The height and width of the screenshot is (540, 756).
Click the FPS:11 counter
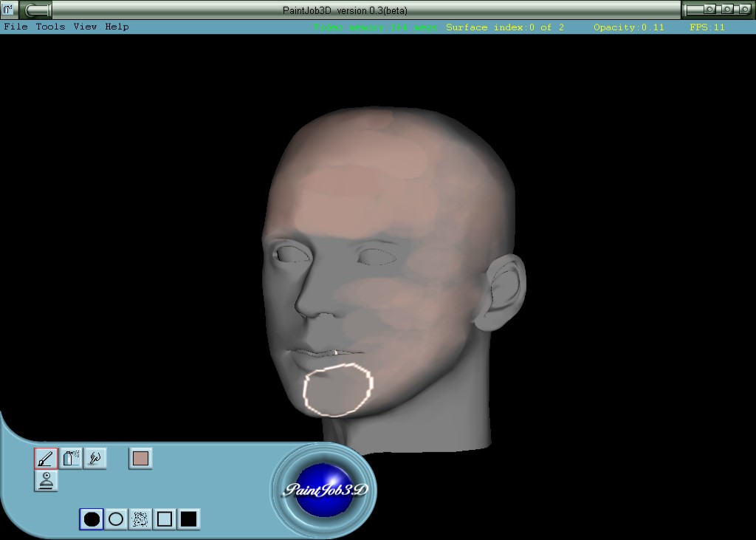(x=707, y=27)
